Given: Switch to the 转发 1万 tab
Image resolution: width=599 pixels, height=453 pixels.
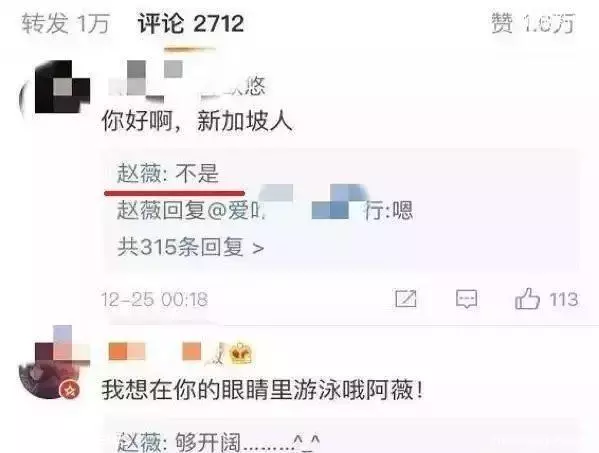Looking at the screenshot, I should coord(65,24).
